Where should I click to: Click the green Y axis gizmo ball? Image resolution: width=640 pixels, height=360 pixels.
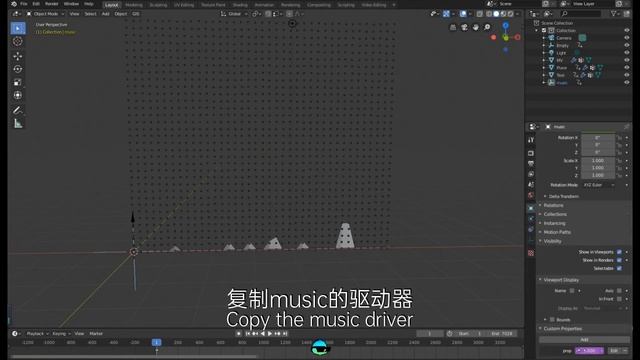506,38
